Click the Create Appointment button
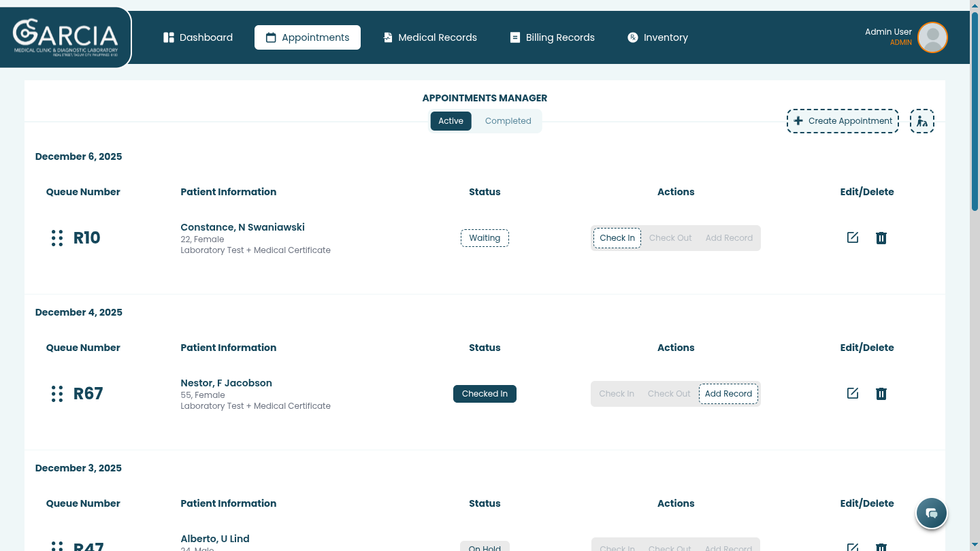Viewport: 980px width, 551px height. click(843, 121)
